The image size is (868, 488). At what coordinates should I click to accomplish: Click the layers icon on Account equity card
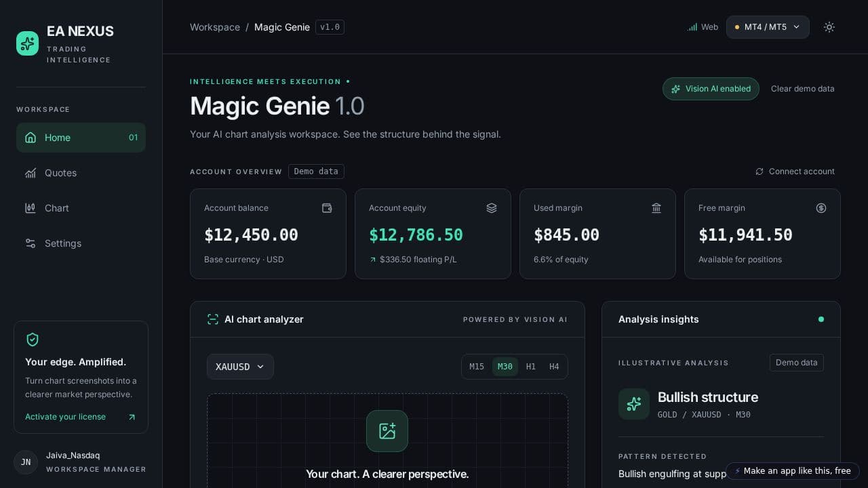pyautogui.click(x=492, y=208)
